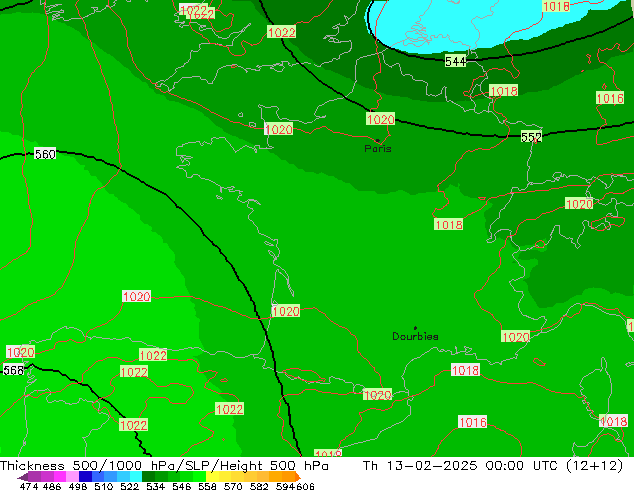The width and height of the screenshot is (634, 490).
Task: Click the 552 height contour label
Action: 531,137
